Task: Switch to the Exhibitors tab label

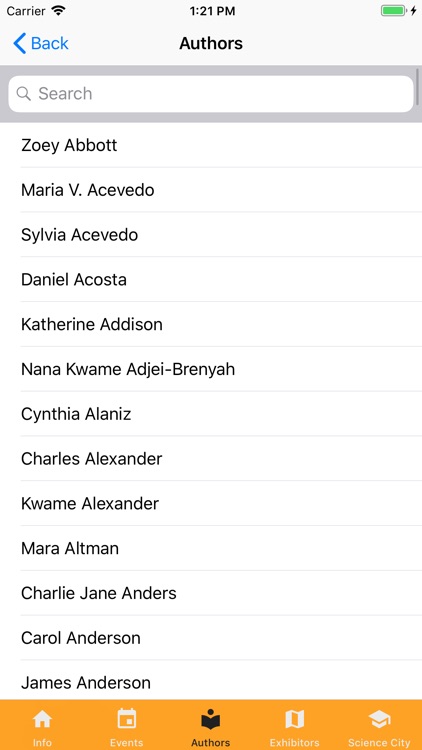Action: click(x=294, y=742)
